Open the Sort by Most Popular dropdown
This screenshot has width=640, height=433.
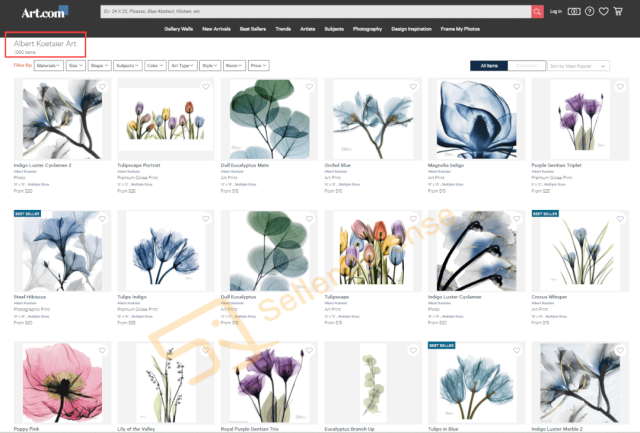578,66
